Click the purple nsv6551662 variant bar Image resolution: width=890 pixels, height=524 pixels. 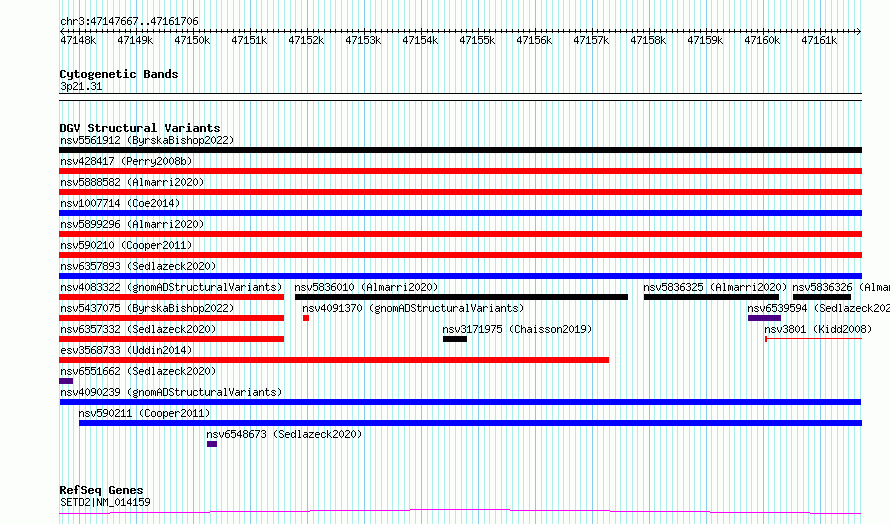click(66, 381)
